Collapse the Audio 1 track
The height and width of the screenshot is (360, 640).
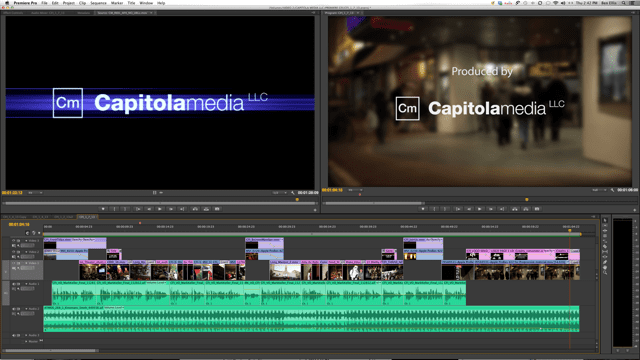(27, 284)
